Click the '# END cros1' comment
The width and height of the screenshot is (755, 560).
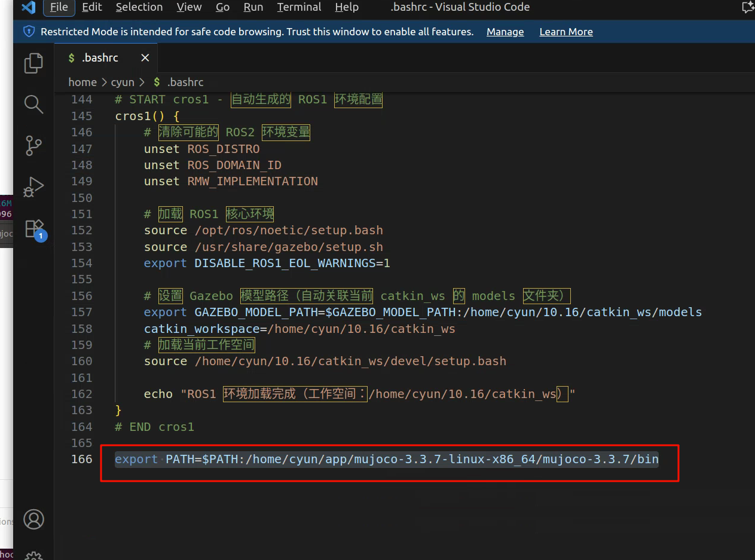click(x=154, y=427)
